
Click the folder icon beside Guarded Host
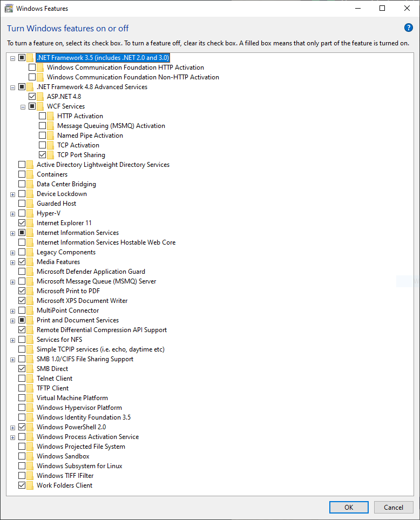coord(30,204)
